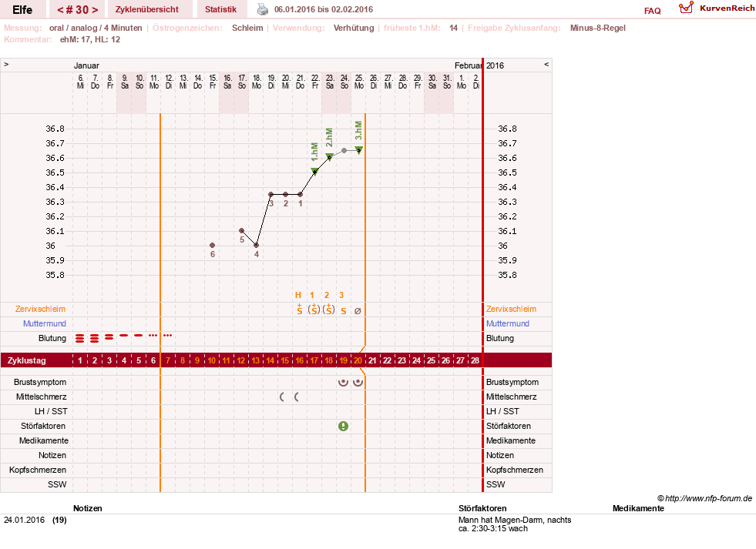The width and height of the screenshot is (756, 549).
Task: Click the Zyklustag row label
Action: (x=26, y=360)
